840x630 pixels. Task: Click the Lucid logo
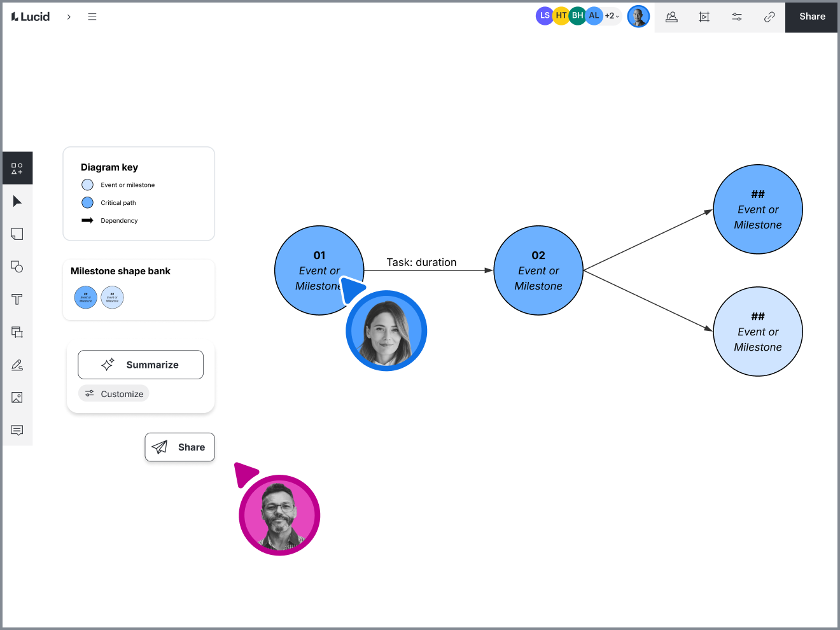pos(31,17)
